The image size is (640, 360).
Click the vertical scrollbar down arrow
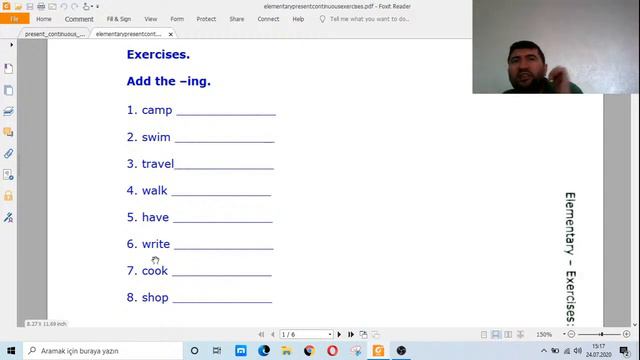coord(635,324)
